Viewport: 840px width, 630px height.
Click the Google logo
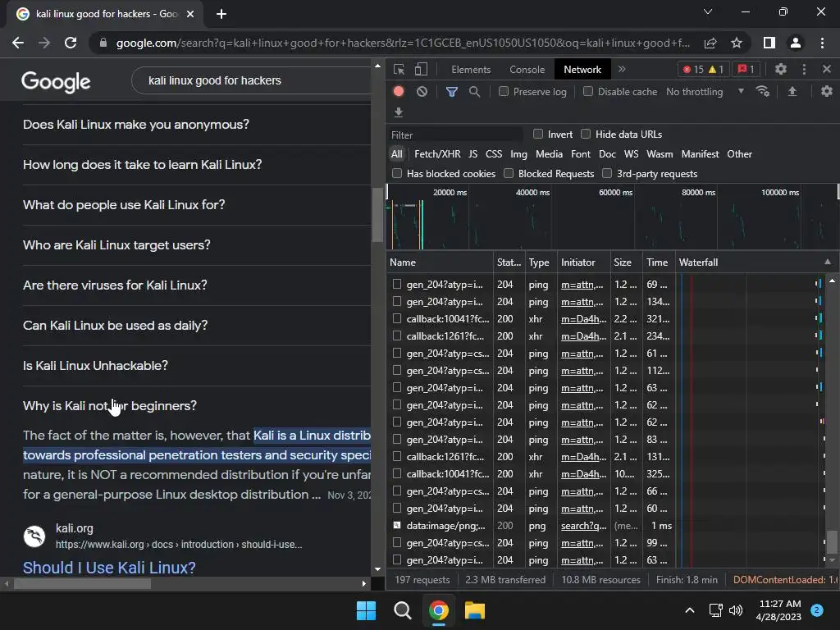click(56, 81)
